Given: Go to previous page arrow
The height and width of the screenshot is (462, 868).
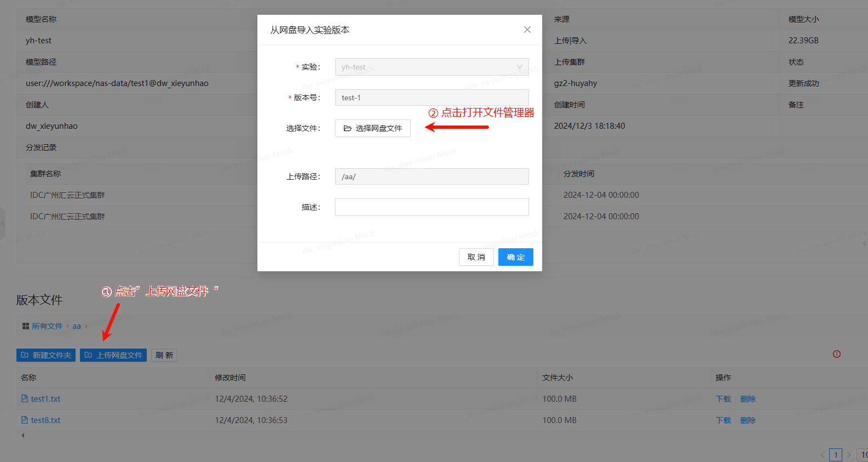Looking at the screenshot, I should [823, 455].
